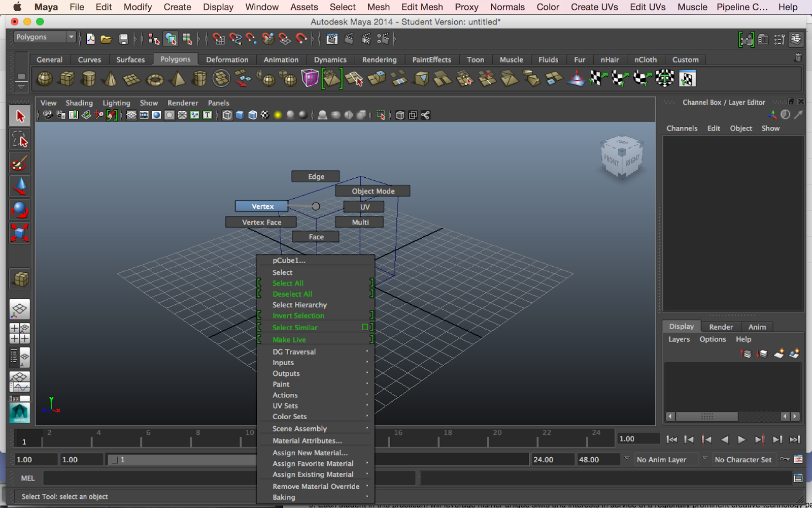812x508 pixels.
Task: Expand the Inputs submenu
Action: click(316, 363)
